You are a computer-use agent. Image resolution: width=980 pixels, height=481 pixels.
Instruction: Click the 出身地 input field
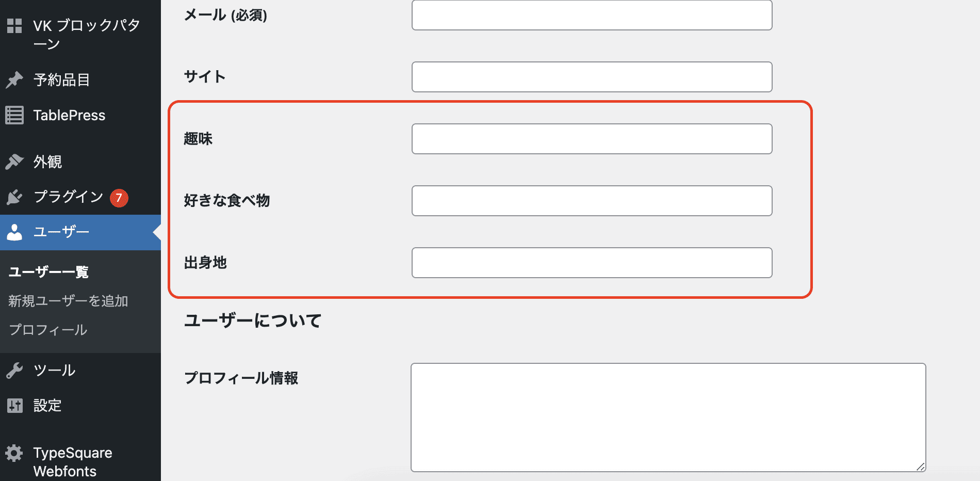click(x=591, y=263)
